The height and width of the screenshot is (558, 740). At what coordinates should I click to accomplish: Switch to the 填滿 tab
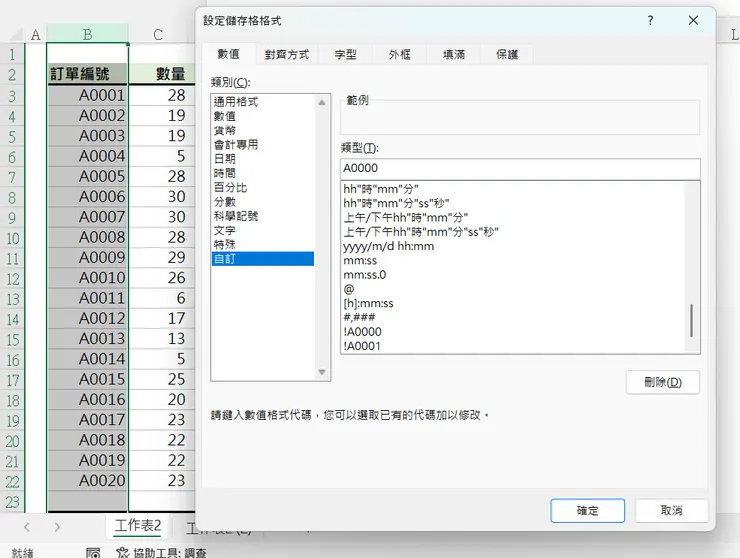(x=454, y=55)
